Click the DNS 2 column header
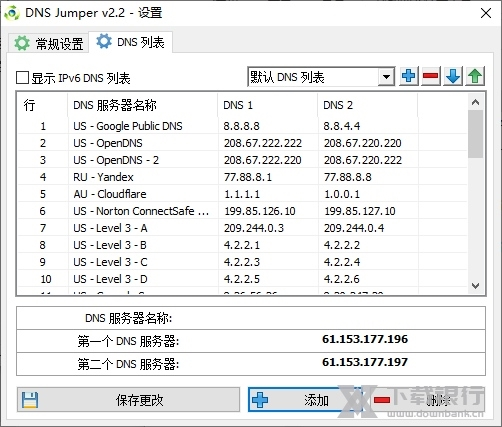502x427 pixels. [368, 105]
